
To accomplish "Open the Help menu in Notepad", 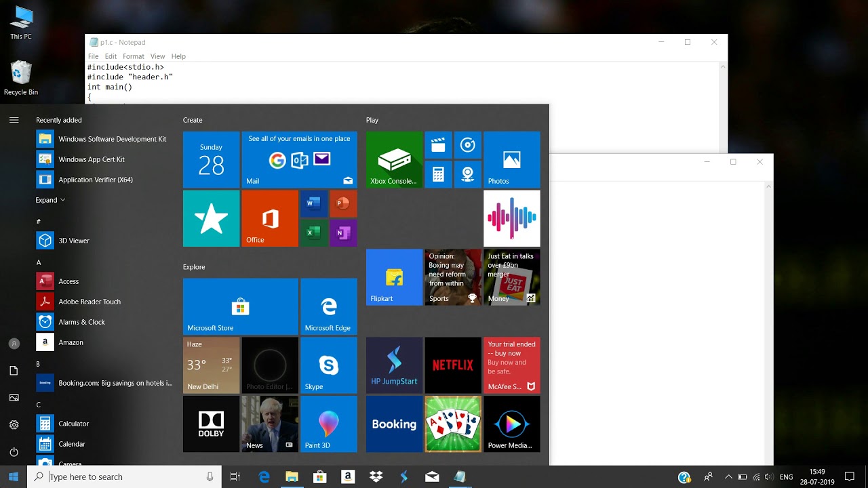I will point(178,56).
